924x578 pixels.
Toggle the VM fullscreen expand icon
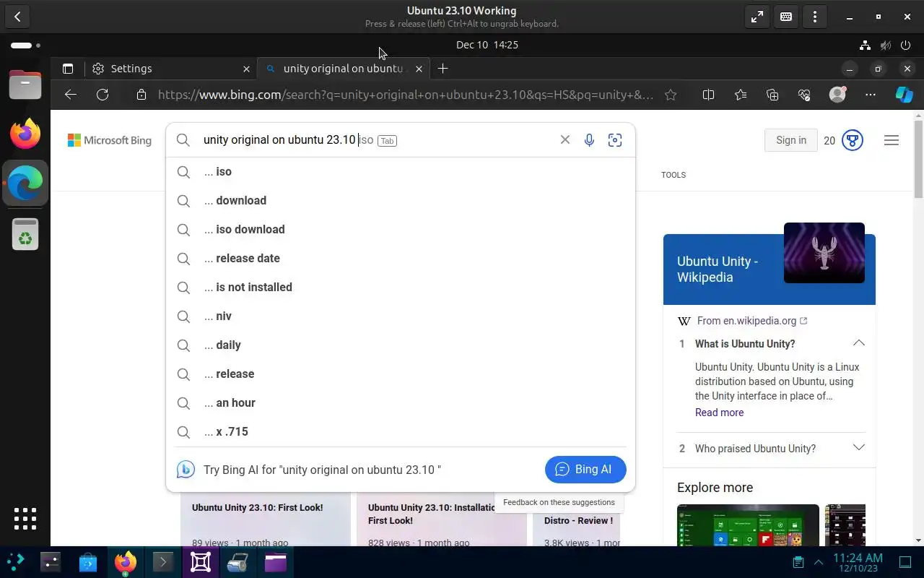click(757, 17)
